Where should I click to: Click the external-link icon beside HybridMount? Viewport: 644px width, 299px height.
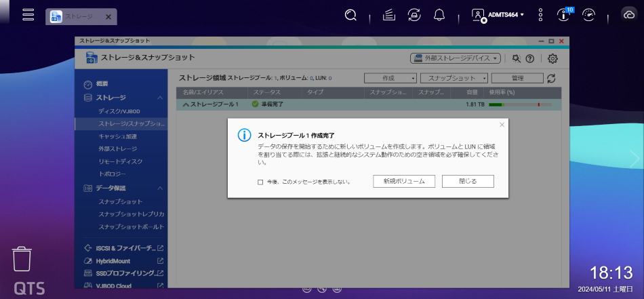pos(160,261)
